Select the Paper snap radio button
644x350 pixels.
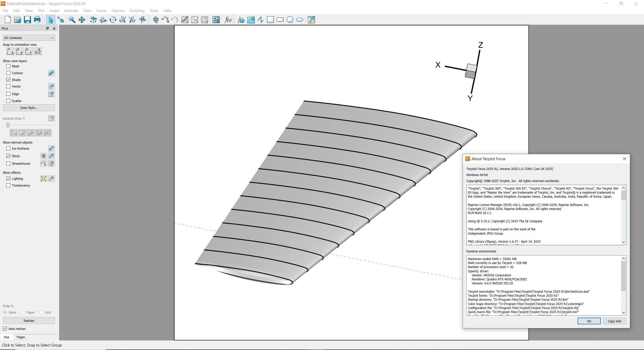click(23, 312)
